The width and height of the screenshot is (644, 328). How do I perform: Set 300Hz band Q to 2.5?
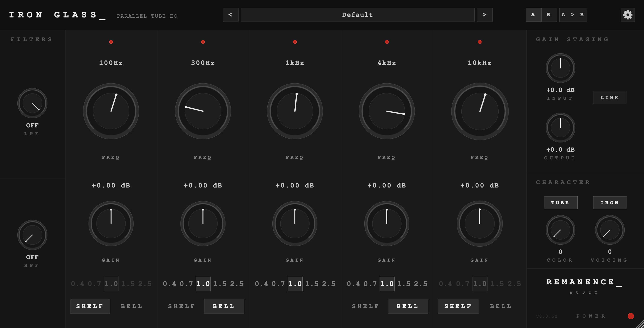[x=237, y=284]
